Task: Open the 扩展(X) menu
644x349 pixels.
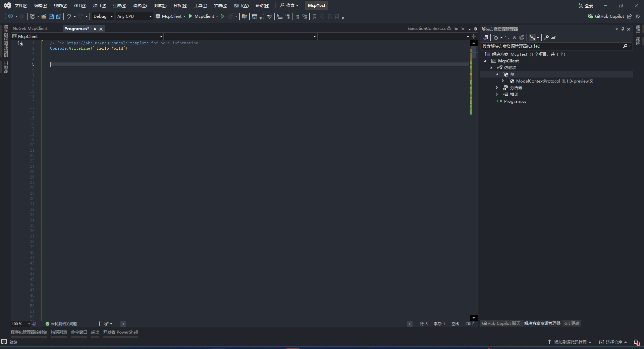Action: tap(220, 6)
